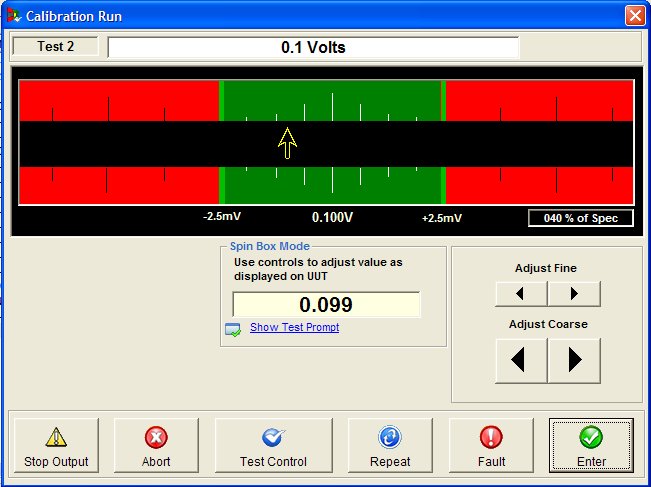Click the Stop Output warning button
651x487 pixels.
coord(57,446)
